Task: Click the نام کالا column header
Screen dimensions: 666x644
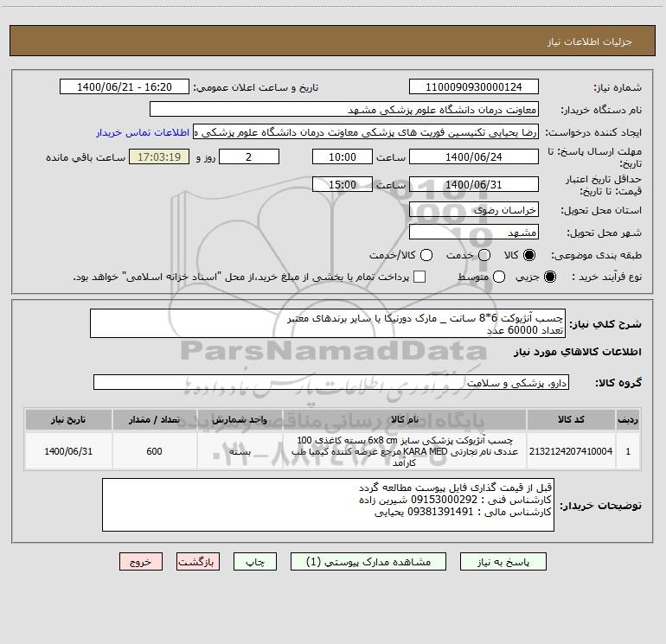Action: coord(405,419)
